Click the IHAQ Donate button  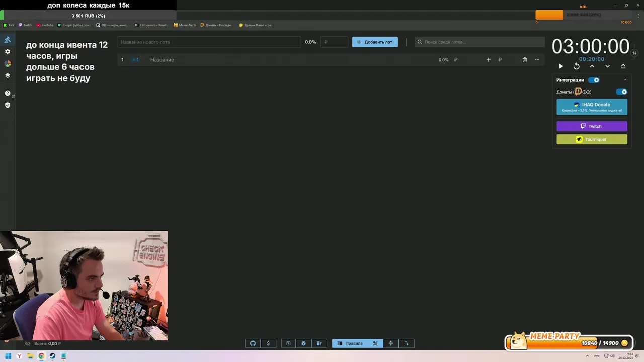pyautogui.click(x=592, y=107)
